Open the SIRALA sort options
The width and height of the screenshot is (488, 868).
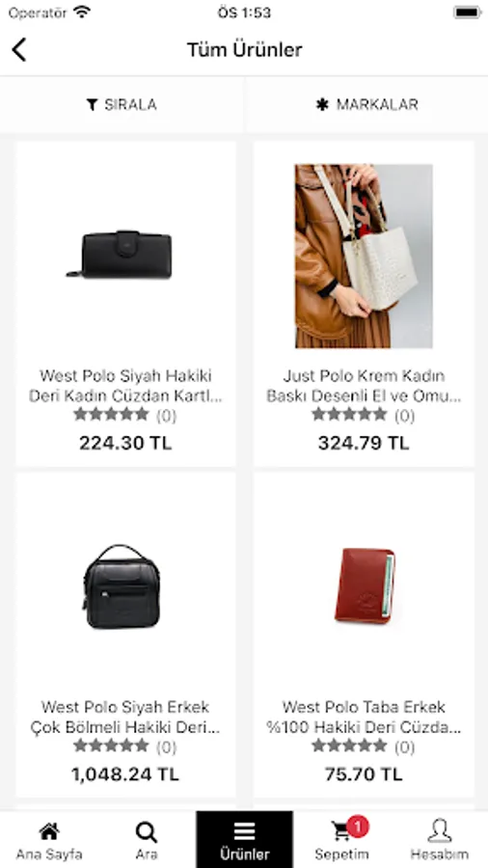(122, 104)
